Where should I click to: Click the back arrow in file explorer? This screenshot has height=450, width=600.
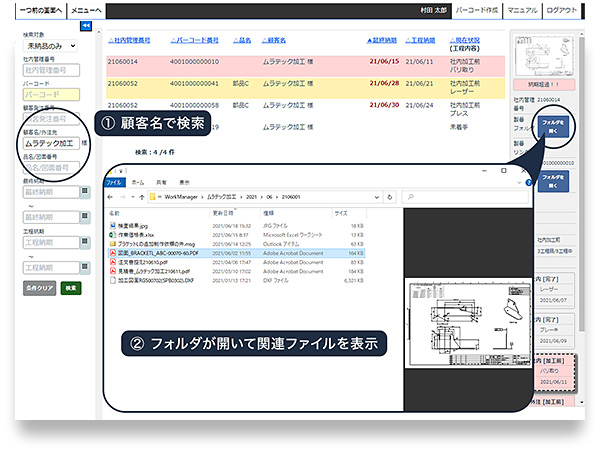[x=111, y=199]
